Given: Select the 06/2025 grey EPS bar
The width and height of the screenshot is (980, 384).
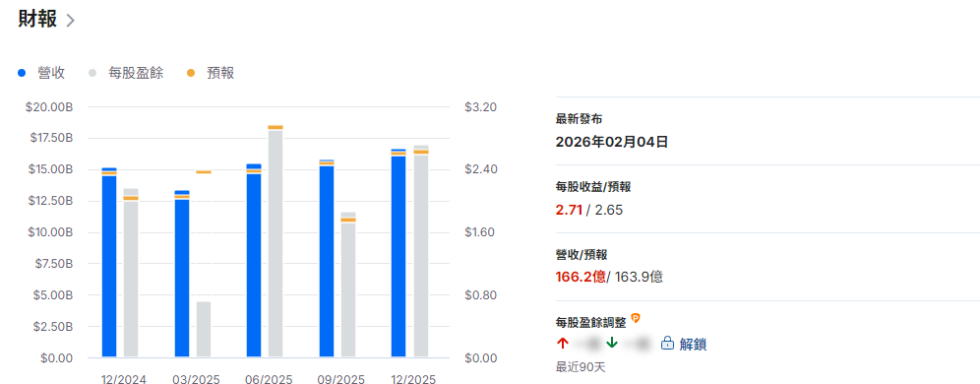Looking at the screenshot, I should point(276,244).
